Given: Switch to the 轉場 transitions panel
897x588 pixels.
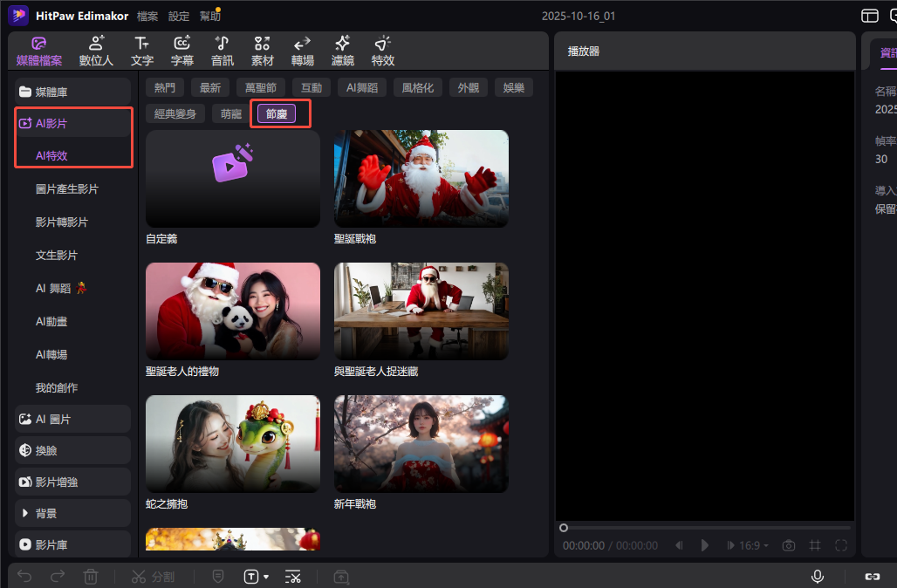Looking at the screenshot, I should point(303,51).
